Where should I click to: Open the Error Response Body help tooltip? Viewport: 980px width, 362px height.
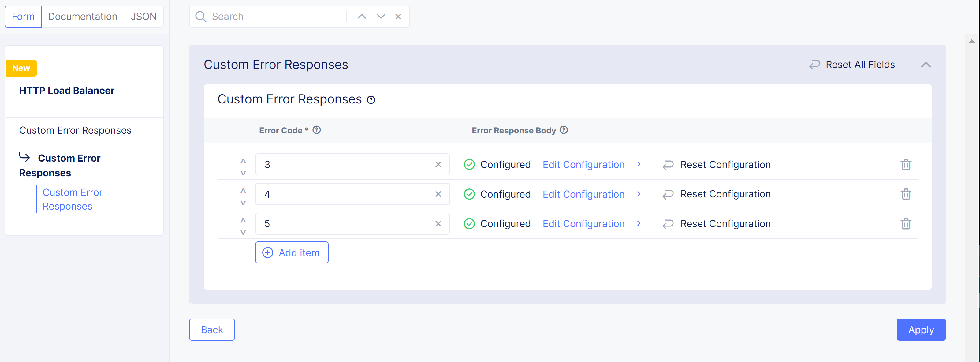[564, 130]
